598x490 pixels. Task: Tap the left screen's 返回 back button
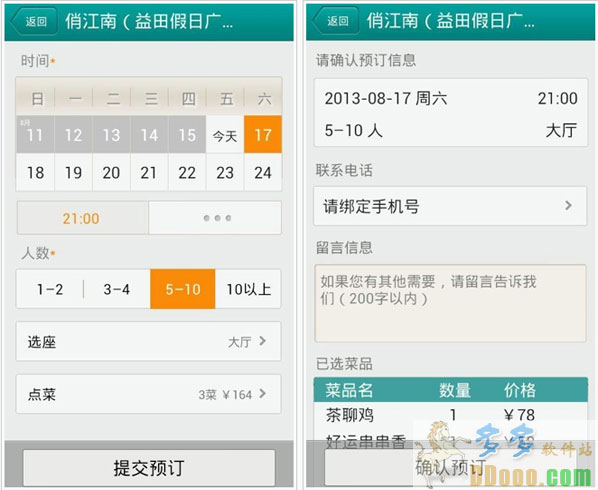34,21
